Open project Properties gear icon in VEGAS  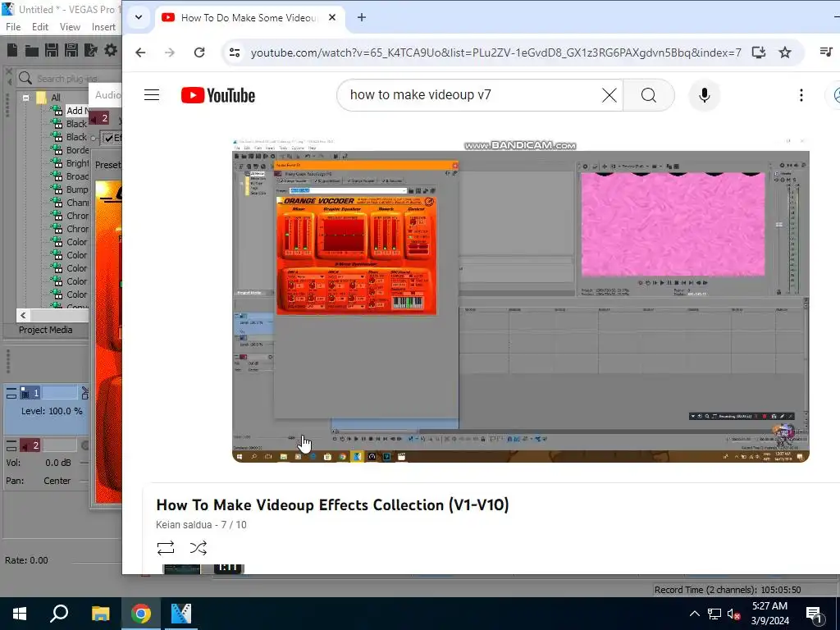pyautogui.click(x=111, y=50)
